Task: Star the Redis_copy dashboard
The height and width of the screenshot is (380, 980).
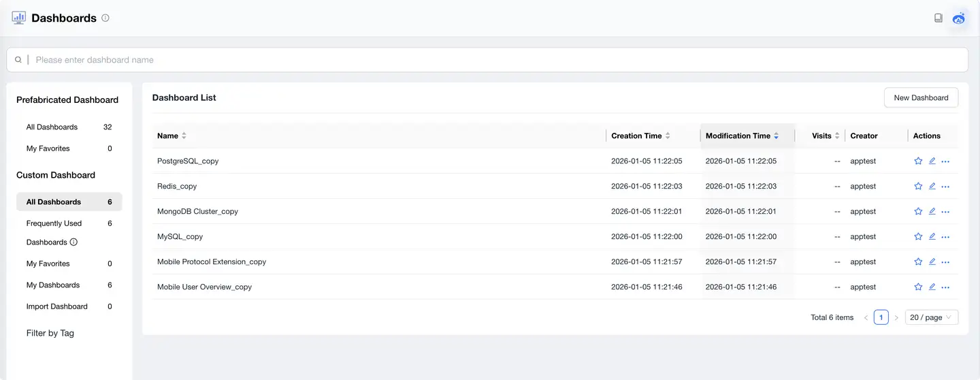Action: point(918,187)
